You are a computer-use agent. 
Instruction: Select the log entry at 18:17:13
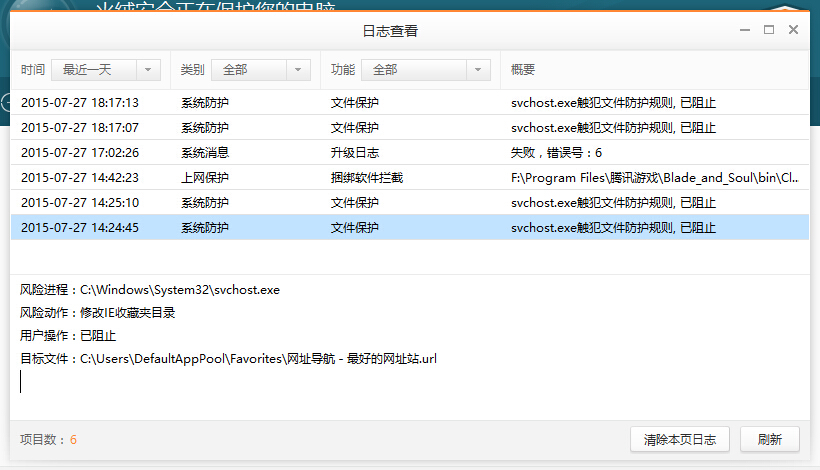400,102
